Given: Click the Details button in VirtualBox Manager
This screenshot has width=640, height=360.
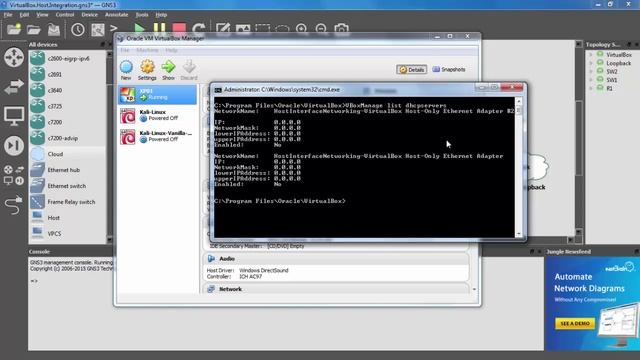Looking at the screenshot, I should 411,69.
